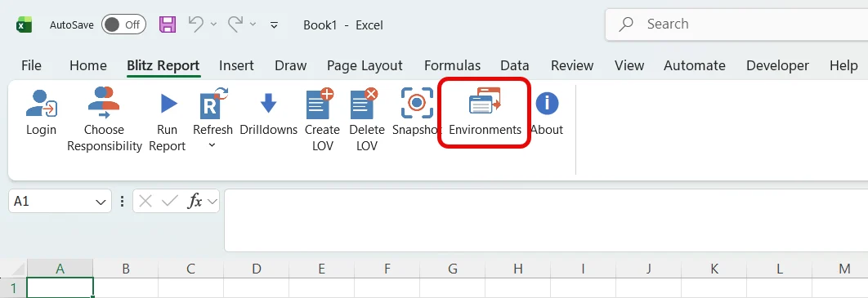Click the formula bar Cancel X icon
The width and height of the screenshot is (868, 298).
point(145,201)
